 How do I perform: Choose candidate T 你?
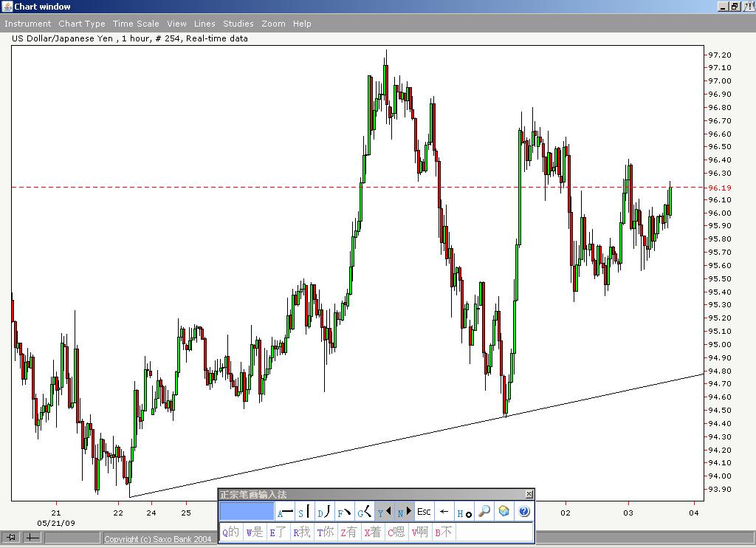pos(326,532)
